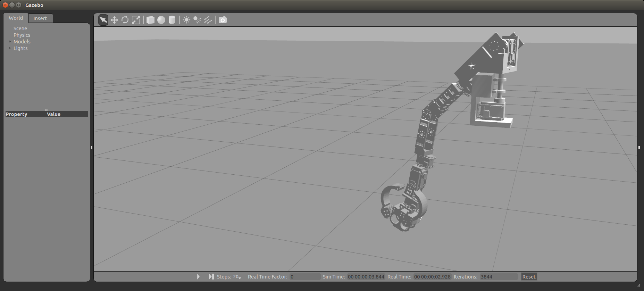Play the simulation
Image resolution: width=644 pixels, height=291 pixels.
[198, 277]
